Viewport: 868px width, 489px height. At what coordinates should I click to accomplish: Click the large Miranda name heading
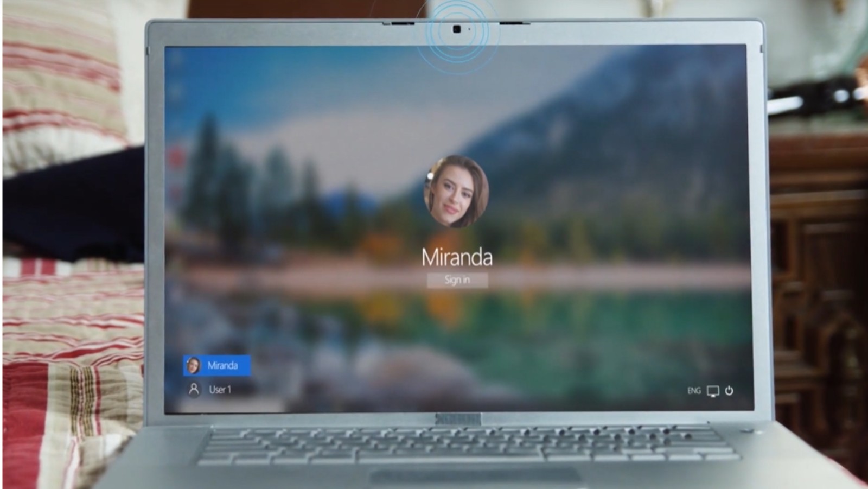point(457,257)
